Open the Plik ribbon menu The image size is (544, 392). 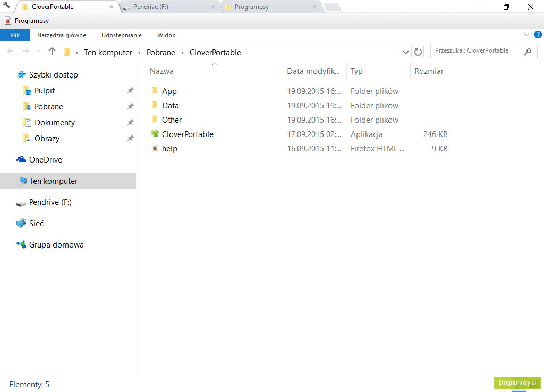click(15, 35)
